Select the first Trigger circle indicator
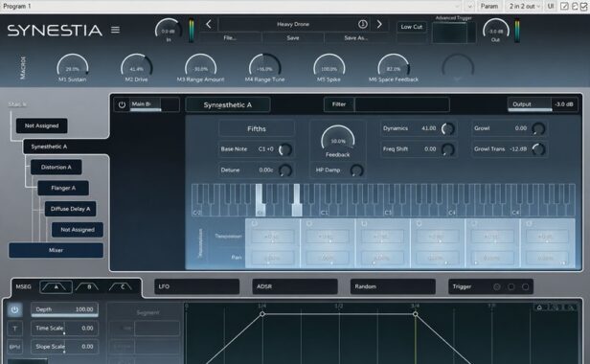This screenshot has height=364, width=590. [497, 286]
